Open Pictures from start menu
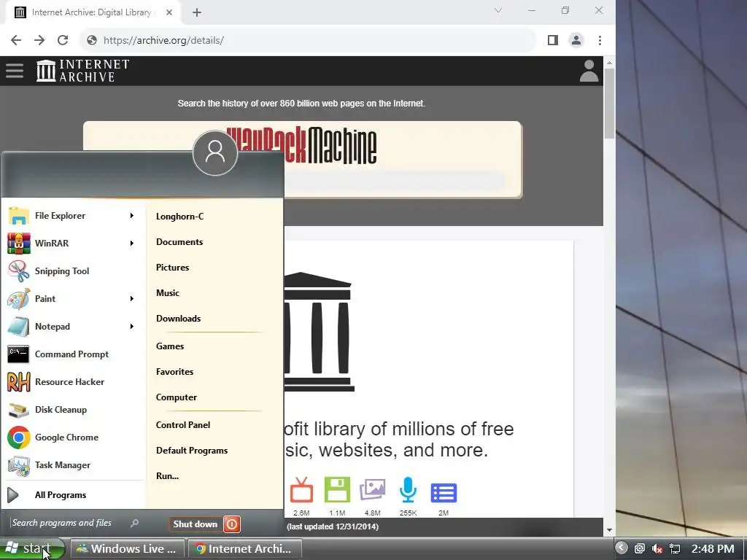The height and width of the screenshot is (560, 747). (172, 268)
